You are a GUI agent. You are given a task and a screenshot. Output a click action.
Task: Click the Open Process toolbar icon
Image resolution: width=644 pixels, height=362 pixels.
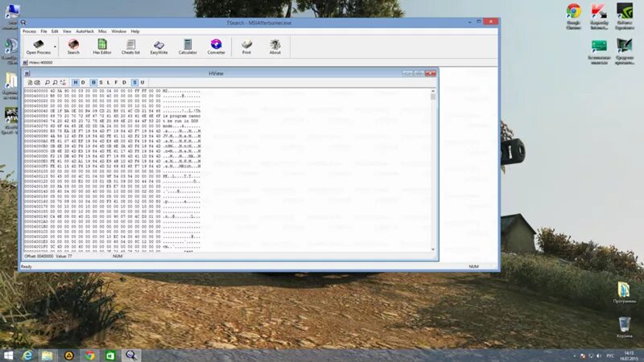38,47
